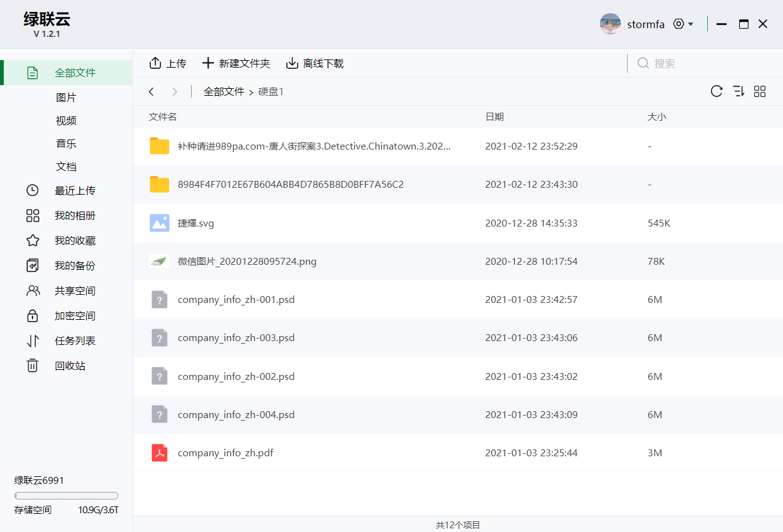Image resolution: width=783 pixels, height=532 pixels.
Task: Click date 2021-02-12 23:52:29
Action: click(531, 146)
